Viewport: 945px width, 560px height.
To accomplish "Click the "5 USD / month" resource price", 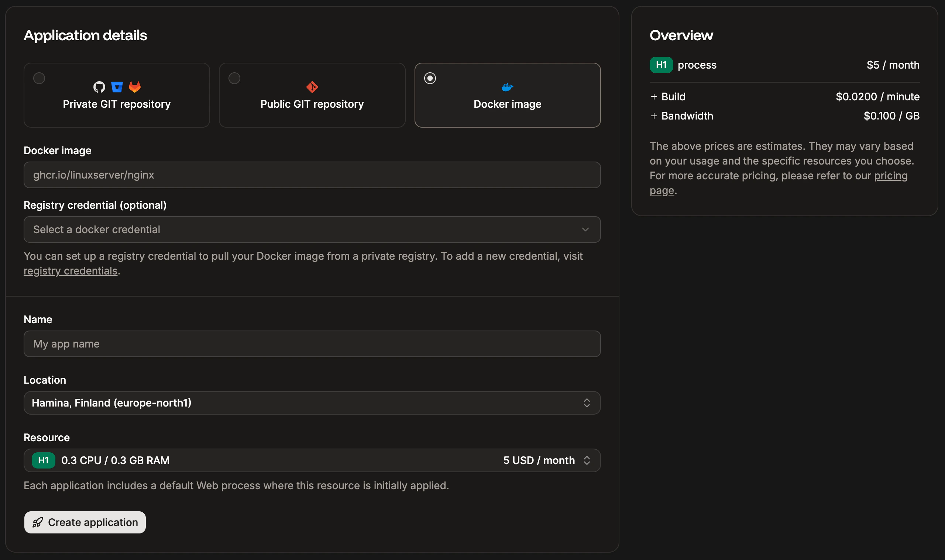I will (x=539, y=460).
